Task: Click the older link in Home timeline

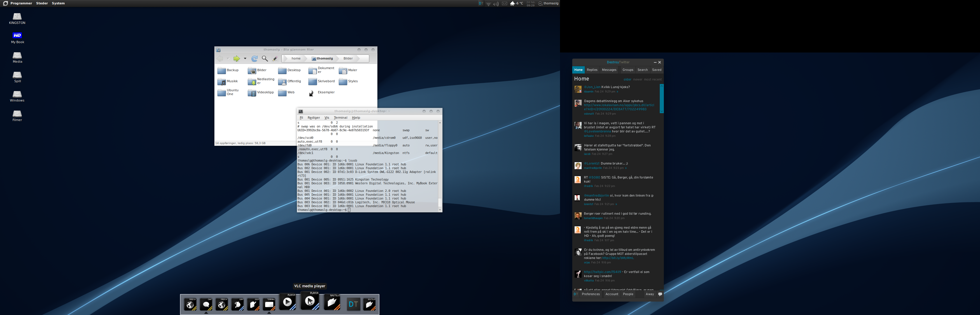Action: tap(627, 80)
